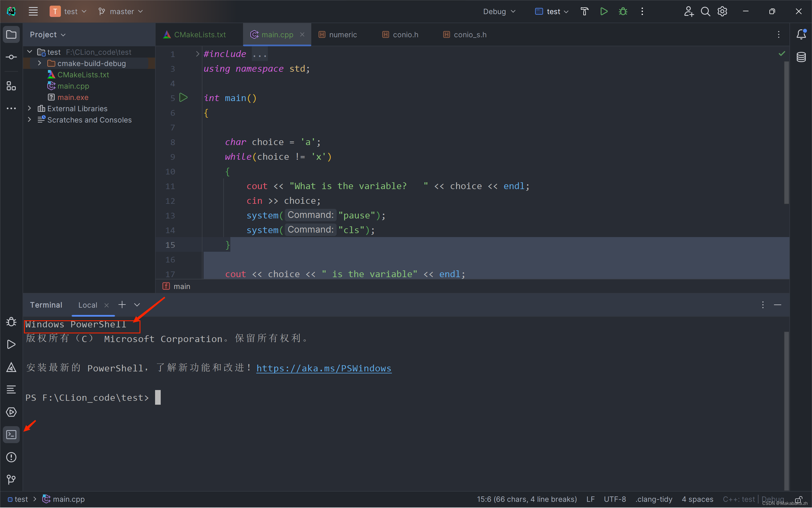Open the Debug build profile dropdown
Image resolution: width=812 pixels, height=508 pixels.
tap(499, 11)
